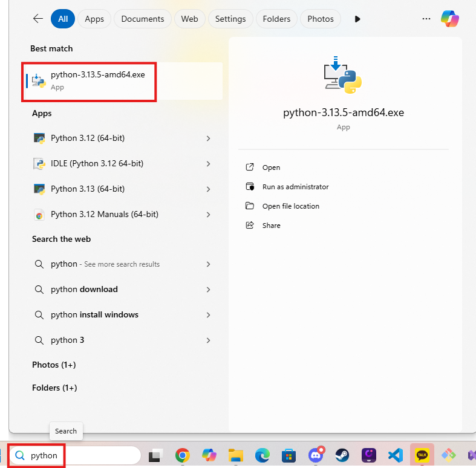Expand IDLE (Python 3.12 64-bit) chevron
Viewport: 476px width, 468px height.
pos(208,164)
